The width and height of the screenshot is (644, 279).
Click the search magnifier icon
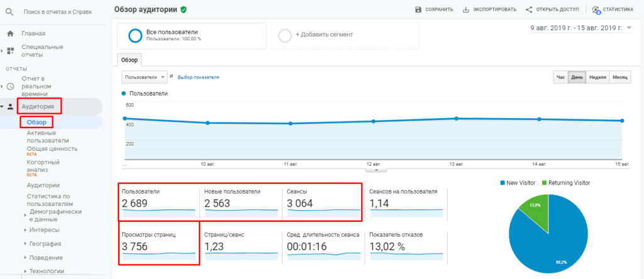[x=10, y=12]
